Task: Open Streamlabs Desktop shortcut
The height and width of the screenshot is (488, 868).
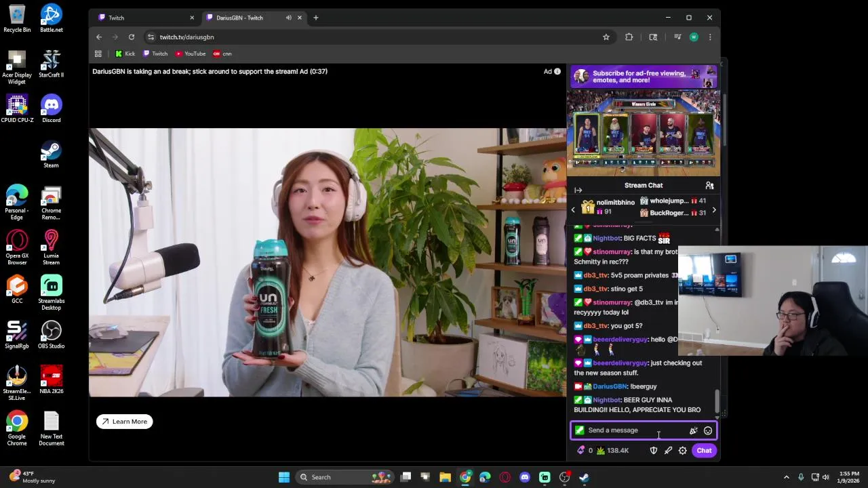Action: click(x=51, y=293)
